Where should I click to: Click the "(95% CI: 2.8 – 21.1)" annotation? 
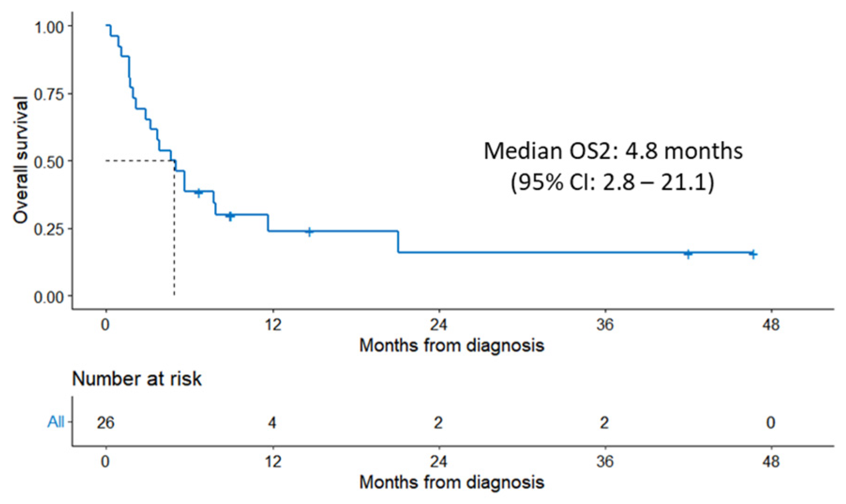(613, 182)
